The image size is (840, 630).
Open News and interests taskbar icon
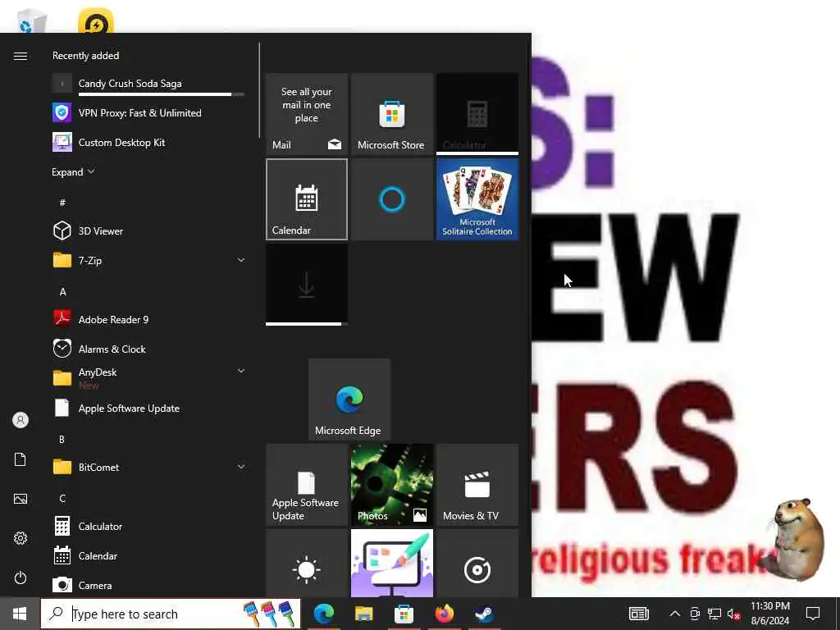coord(638,614)
